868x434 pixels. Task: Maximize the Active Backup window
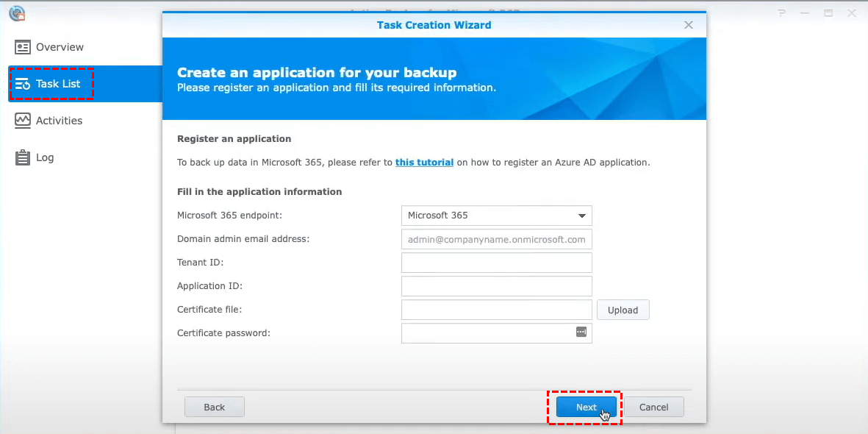click(828, 13)
